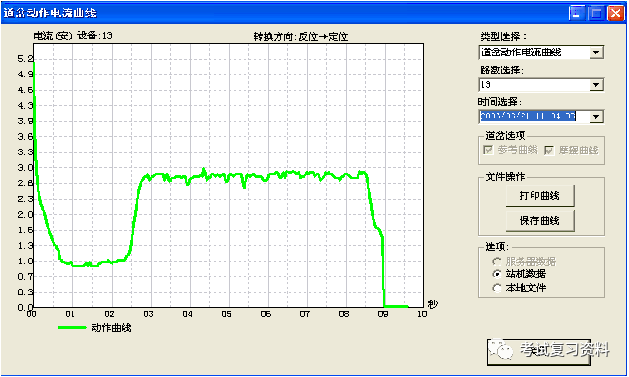Click the green 动作曲线 legend line
The height and width of the screenshot is (377, 629).
tap(72, 328)
